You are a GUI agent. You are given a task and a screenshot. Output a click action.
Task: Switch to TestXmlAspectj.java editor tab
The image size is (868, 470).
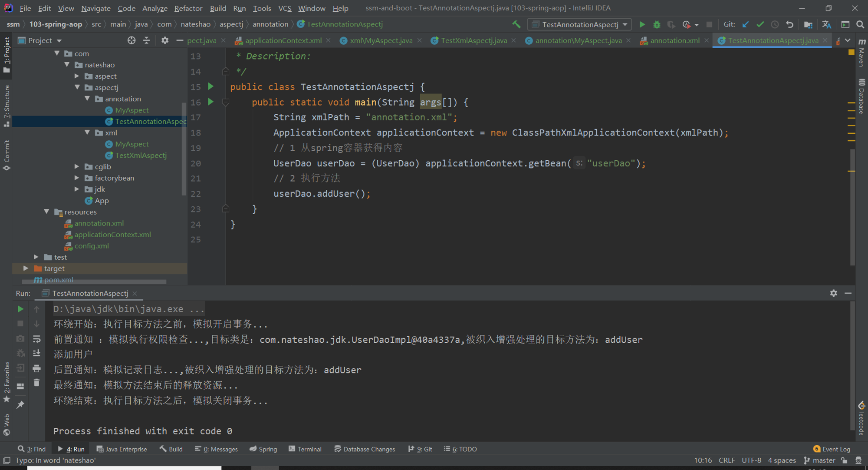[474, 40]
